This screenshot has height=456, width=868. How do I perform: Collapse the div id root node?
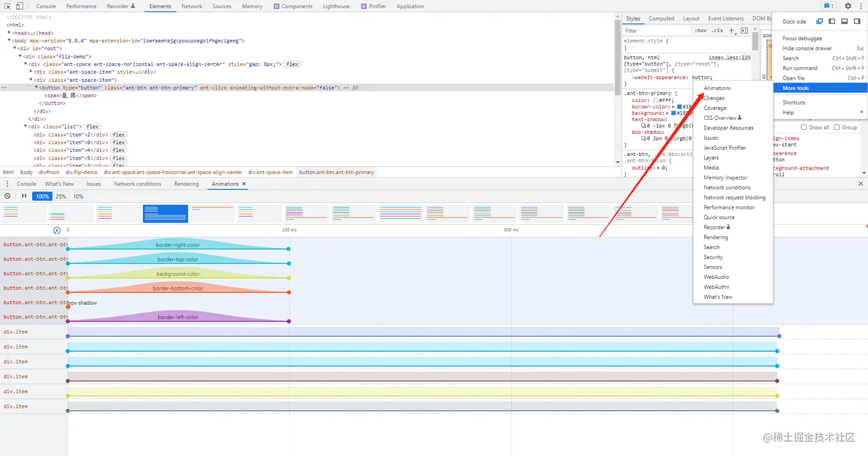click(x=14, y=48)
